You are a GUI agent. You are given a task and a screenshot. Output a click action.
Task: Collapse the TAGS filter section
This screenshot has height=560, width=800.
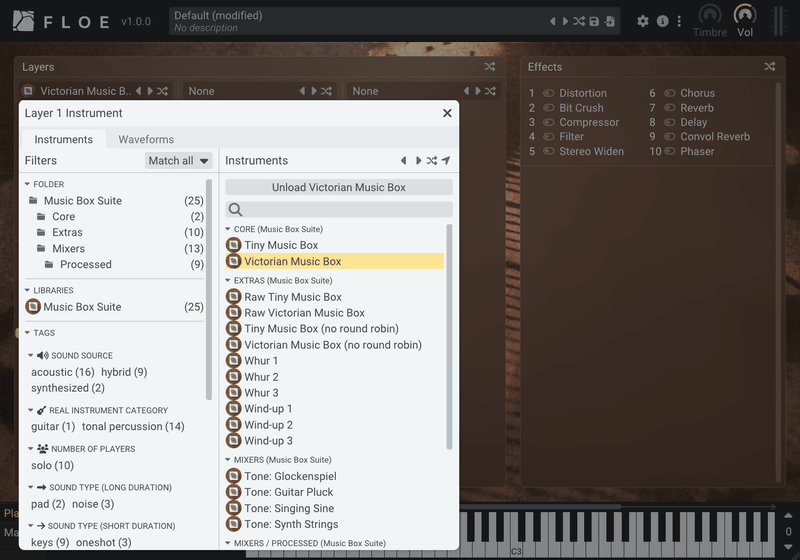[x=27, y=333]
